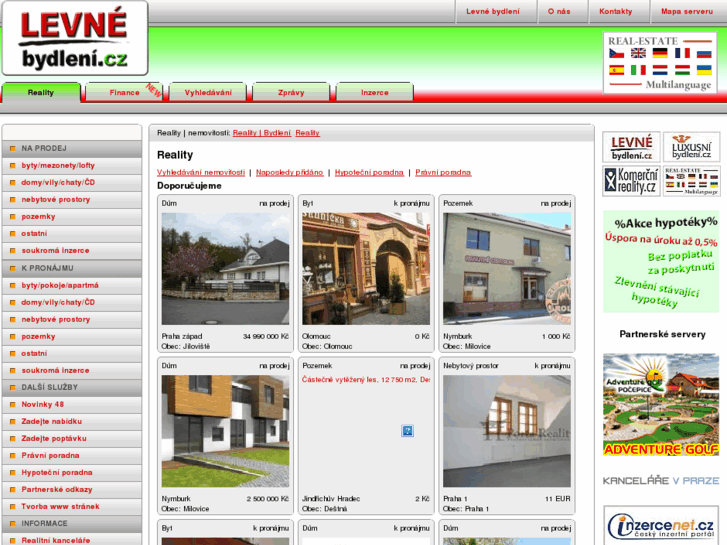The image size is (727, 545).
Task: Open the Nymburk 2 500 000 Kč house photo
Action: [225, 431]
